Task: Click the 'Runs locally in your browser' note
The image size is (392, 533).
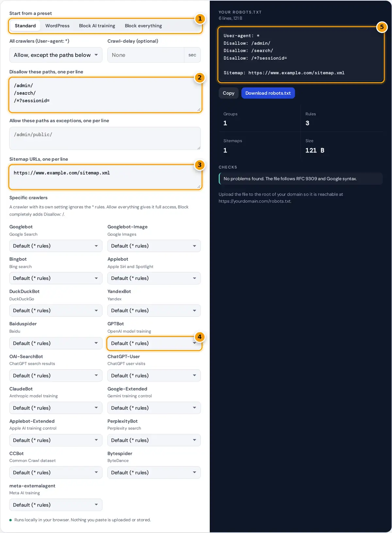Action: tap(82, 520)
